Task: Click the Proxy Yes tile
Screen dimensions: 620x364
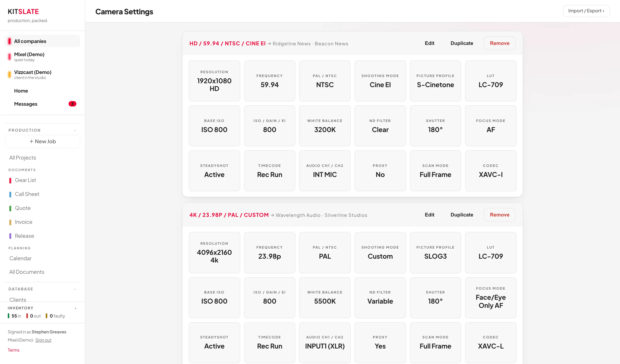Action: tap(380, 343)
